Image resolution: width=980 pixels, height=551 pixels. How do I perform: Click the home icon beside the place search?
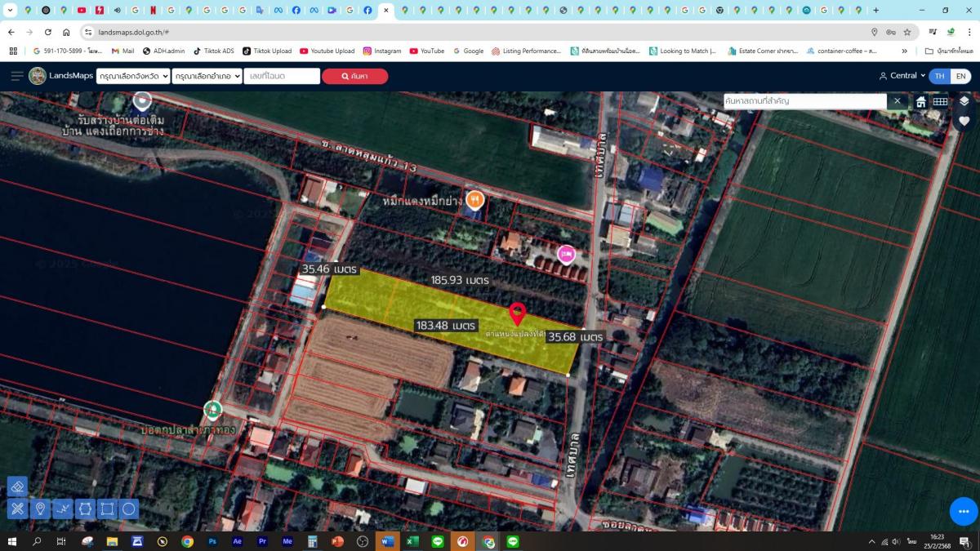(x=920, y=102)
